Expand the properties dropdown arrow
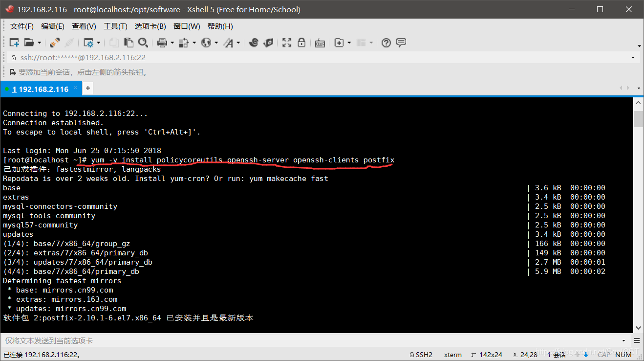The height and width of the screenshot is (361, 644). (98, 43)
